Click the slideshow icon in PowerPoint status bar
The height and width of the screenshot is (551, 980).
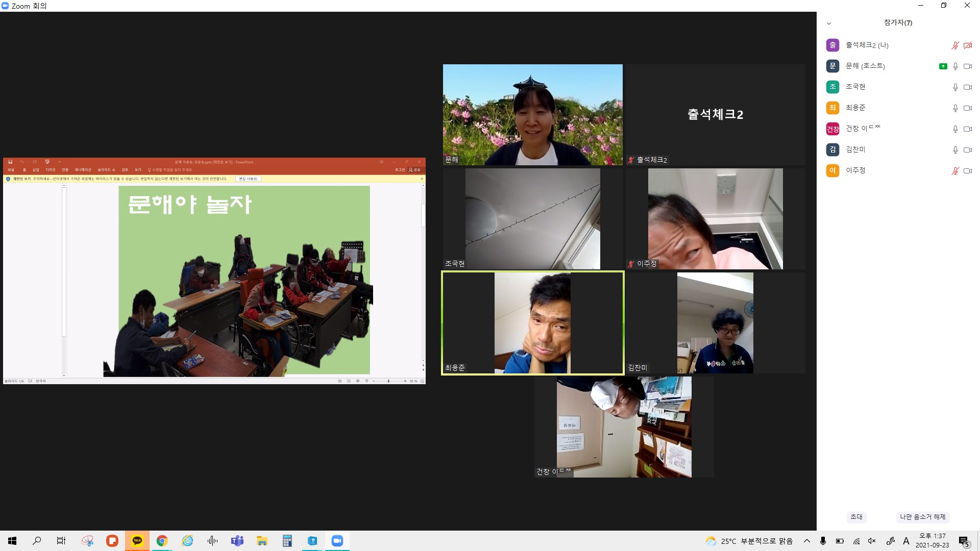366,381
